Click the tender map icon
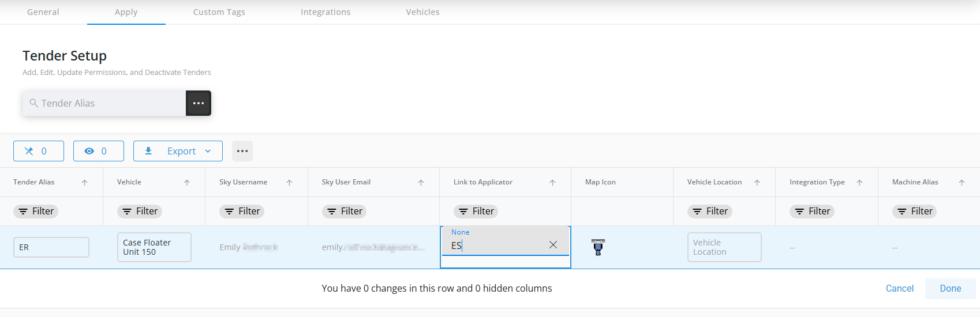Screen dimensions: 980x317 click(598, 247)
